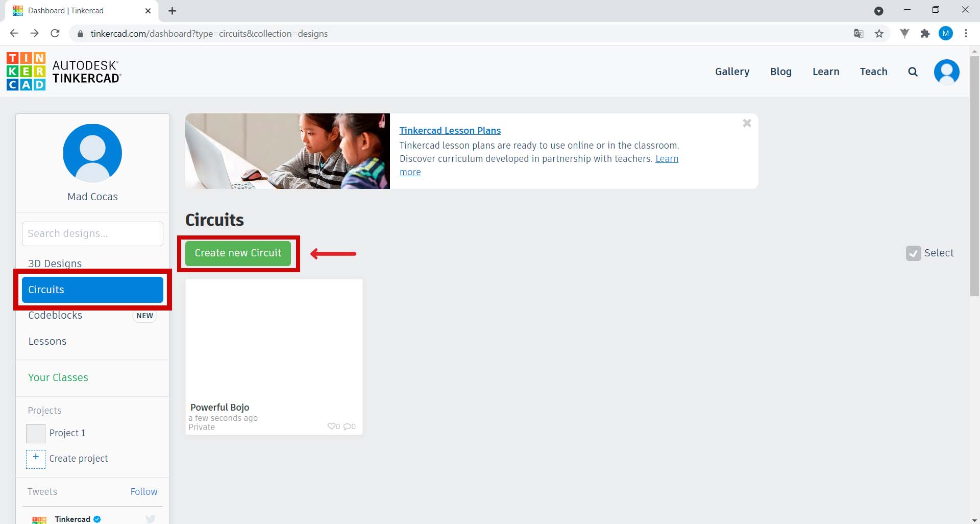Open the Gallery menu
The width and height of the screenshot is (980, 524).
click(x=732, y=72)
